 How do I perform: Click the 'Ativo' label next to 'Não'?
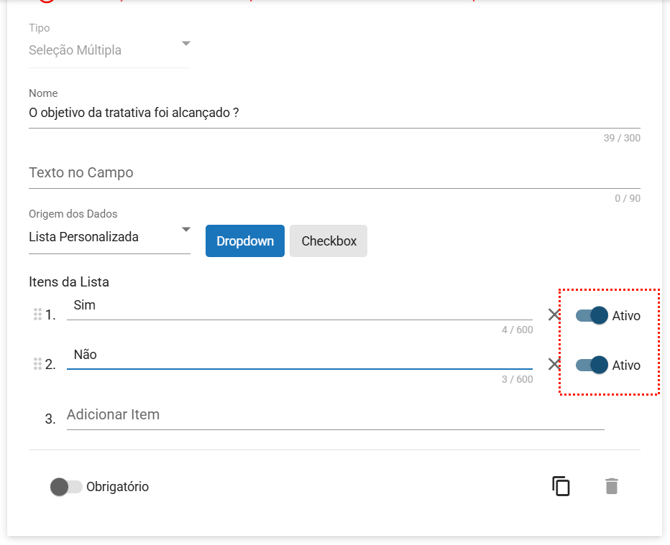click(x=626, y=365)
